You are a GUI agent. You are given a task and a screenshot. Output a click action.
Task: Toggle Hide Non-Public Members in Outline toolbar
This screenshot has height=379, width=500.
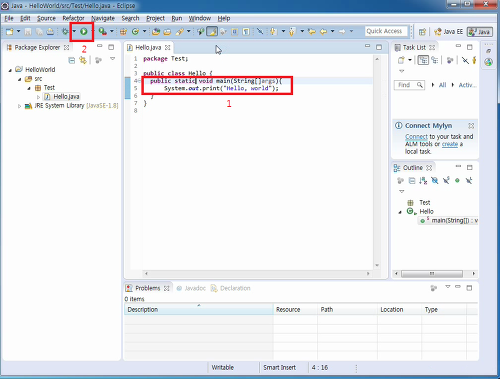coord(457,181)
